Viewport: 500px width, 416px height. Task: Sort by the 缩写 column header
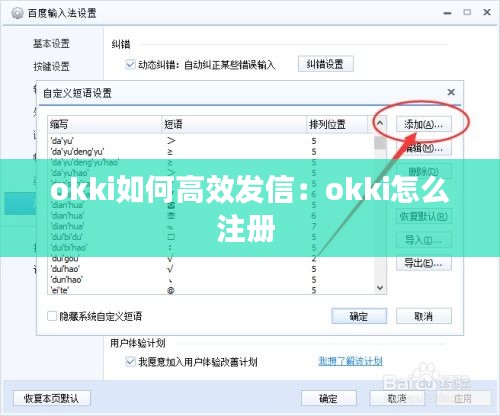point(105,125)
